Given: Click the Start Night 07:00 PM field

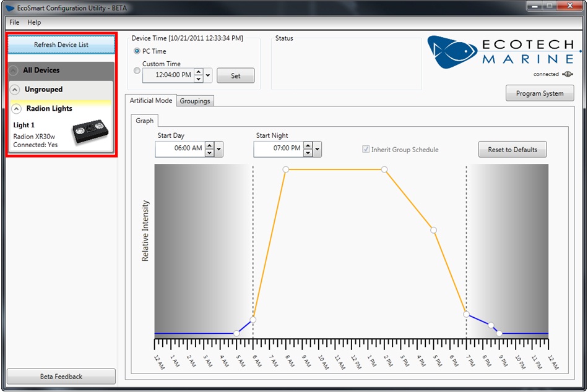Looking at the screenshot, I should pyautogui.click(x=279, y=149).
